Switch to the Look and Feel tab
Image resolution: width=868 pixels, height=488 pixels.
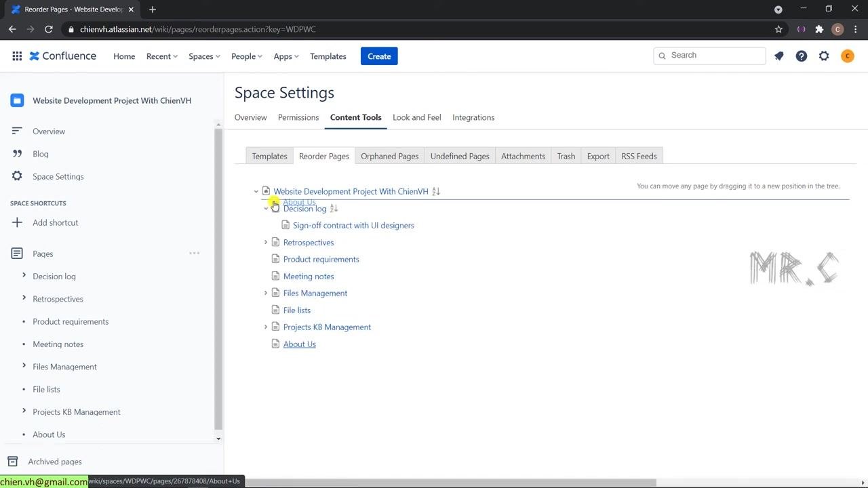point(417,117)
